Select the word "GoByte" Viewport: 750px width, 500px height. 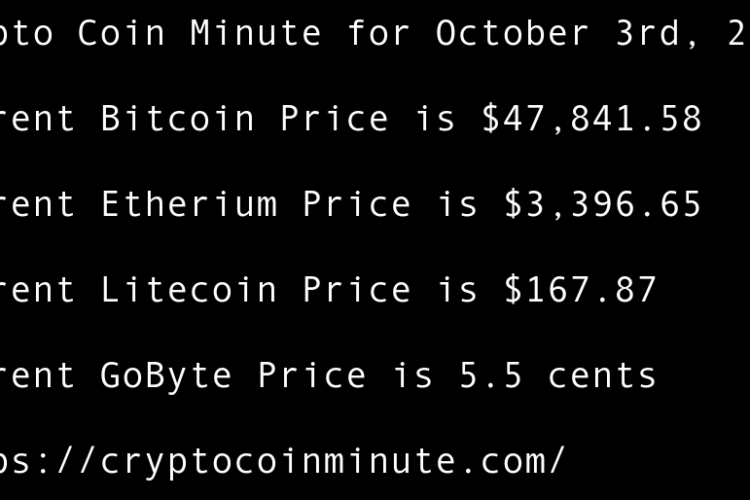167,376
